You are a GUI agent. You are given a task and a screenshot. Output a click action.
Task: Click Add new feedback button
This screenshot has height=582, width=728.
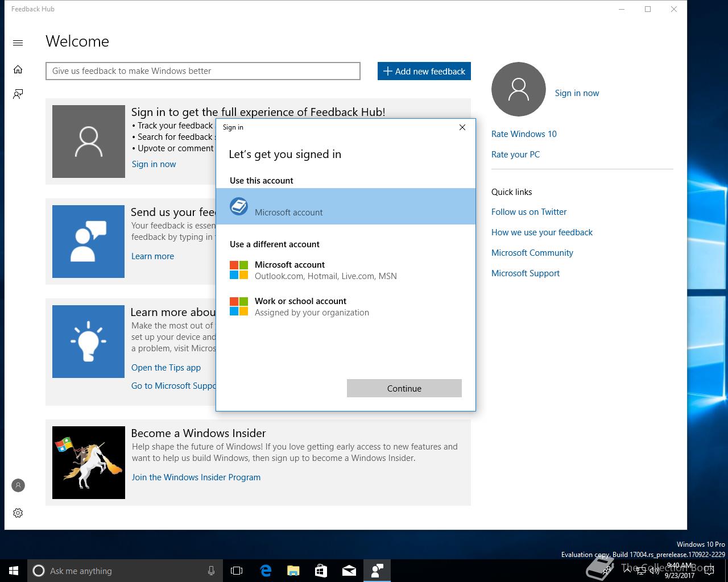tap(424, 71)
